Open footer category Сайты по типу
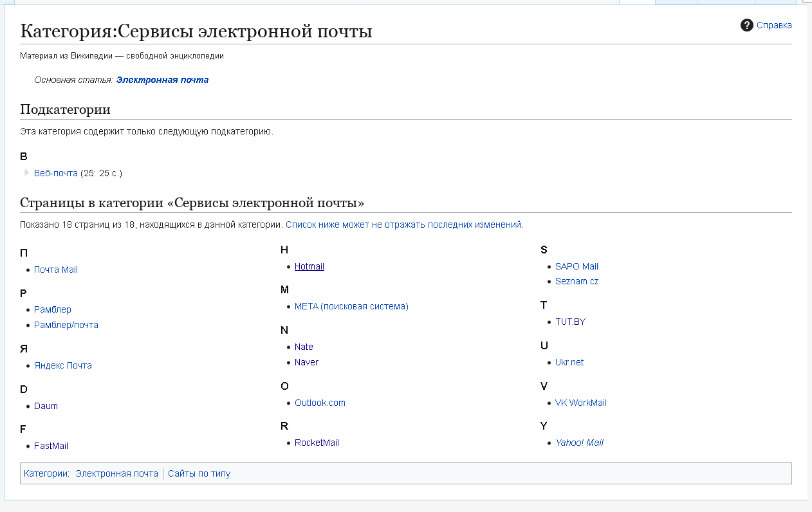The width and height of the screenshot is (812, 512). click(199, 473)
